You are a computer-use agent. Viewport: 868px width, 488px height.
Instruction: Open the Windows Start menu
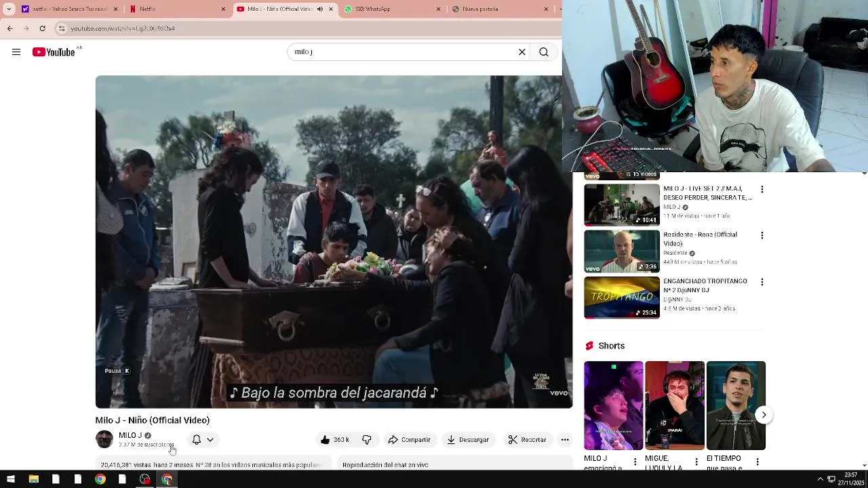11,479
